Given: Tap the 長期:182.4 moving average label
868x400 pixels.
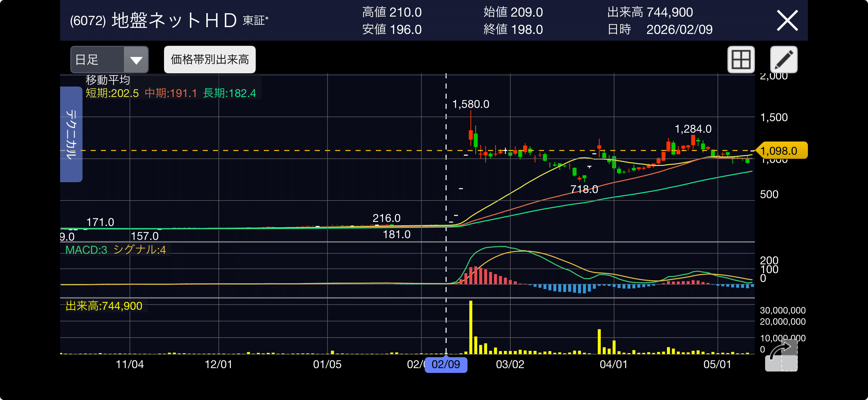Looking at the screenshot, I should [230, 93].
